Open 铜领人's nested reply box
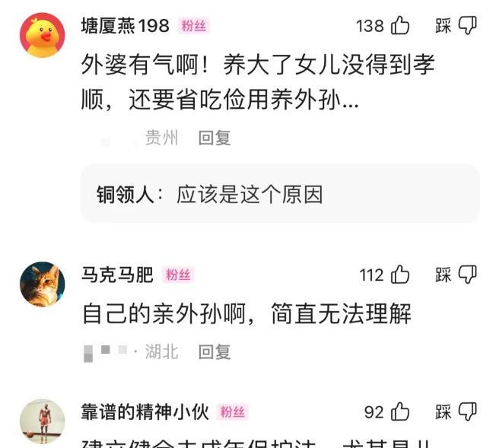The width and height of the screenshot is (493, 448). click(280, 194)
